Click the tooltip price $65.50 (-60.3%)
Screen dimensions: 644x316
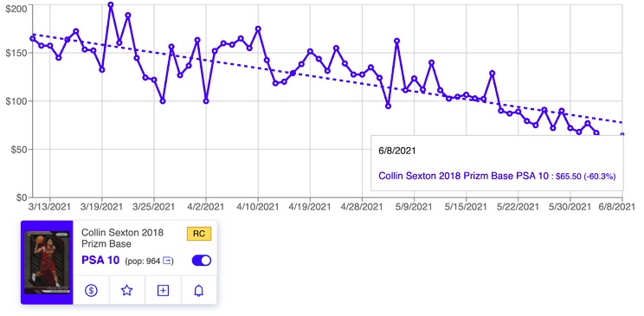pyautogui.click(x=585, y=177)
